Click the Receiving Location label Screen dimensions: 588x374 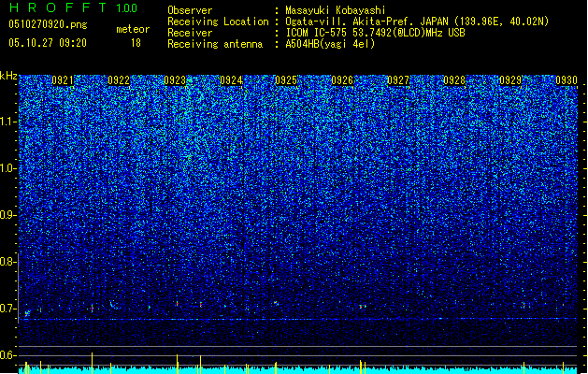pos(218,22)
